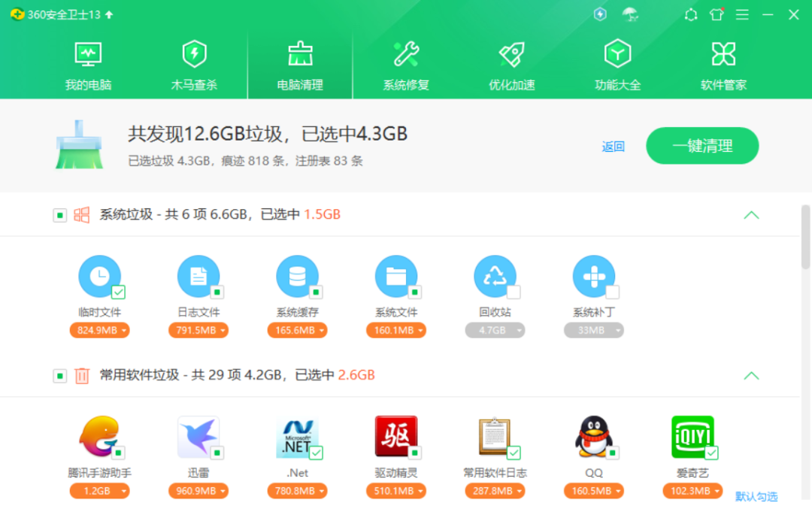The height and width of the screenshot is (512, 812).
Task: Uncheck the 爱奇艺 checkbox
Action: tap(711, 453)
